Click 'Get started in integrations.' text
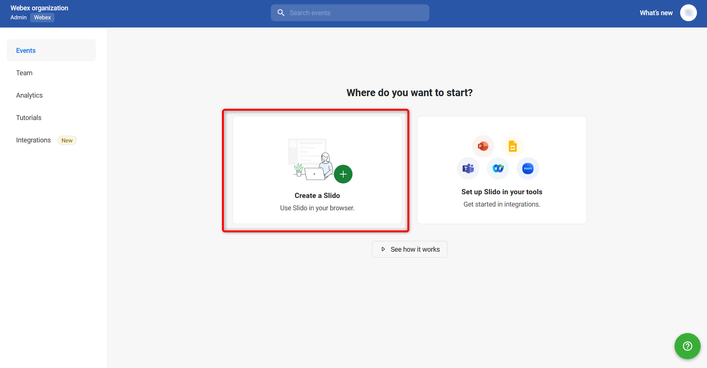Viewport: 707px width, 368px height. tap(502, 204)
